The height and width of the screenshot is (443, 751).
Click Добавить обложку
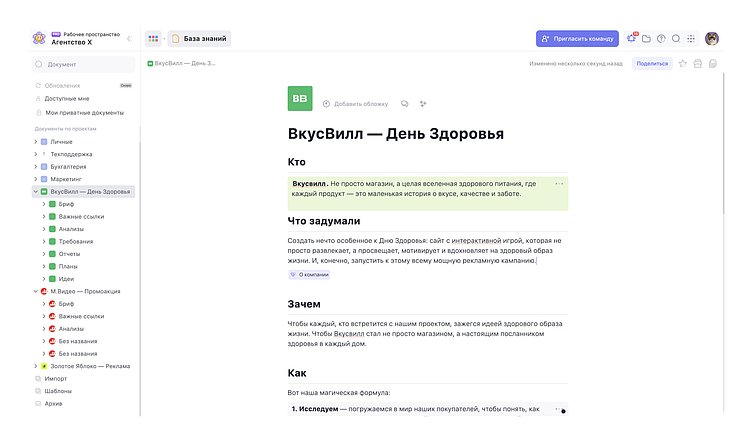[355, 103]
